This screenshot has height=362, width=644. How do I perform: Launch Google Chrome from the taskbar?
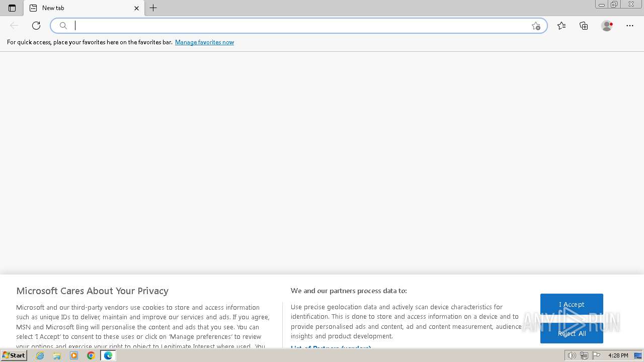pyautogui.click(x=91, y=355)
